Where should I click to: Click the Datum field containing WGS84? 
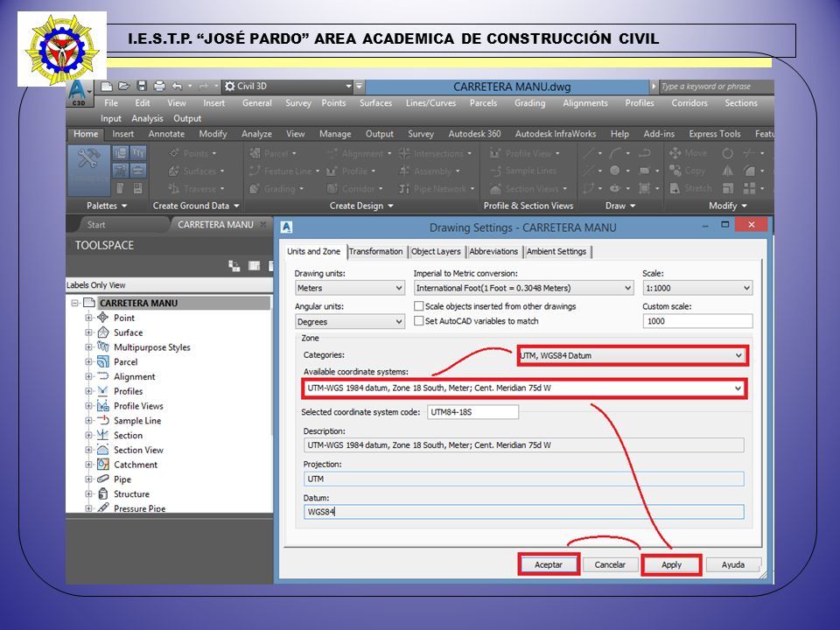click(x=524, y=512)
